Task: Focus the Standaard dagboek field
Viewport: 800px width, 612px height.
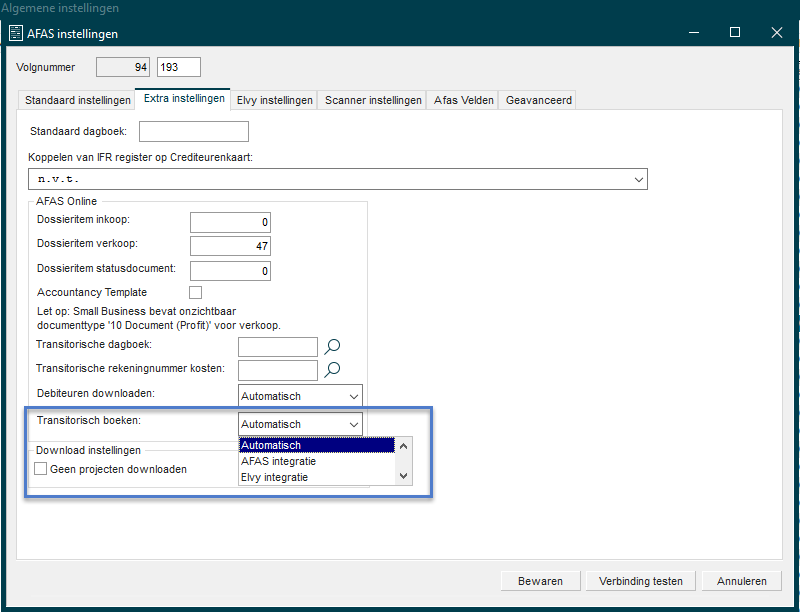Action: point(194,132)
